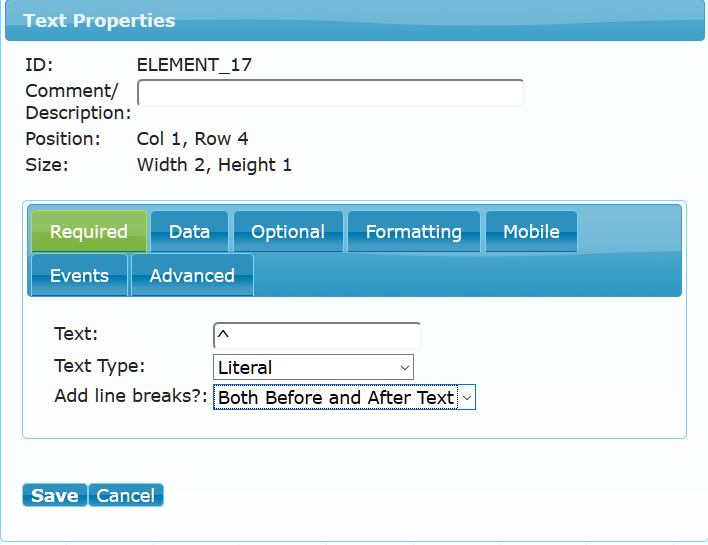Select the ELEMENT_17 ID value
The image size is (708, 545).
click(x=194, y=65)
